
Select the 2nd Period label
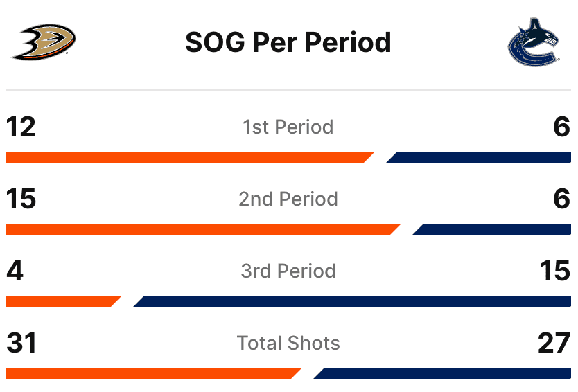288,199
